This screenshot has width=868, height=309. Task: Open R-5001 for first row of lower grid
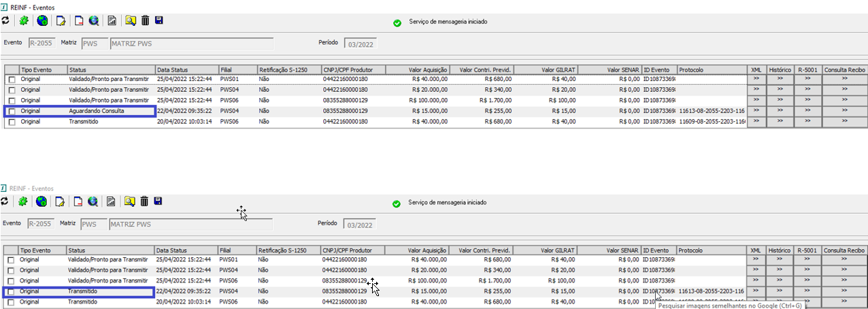[808, 260]
